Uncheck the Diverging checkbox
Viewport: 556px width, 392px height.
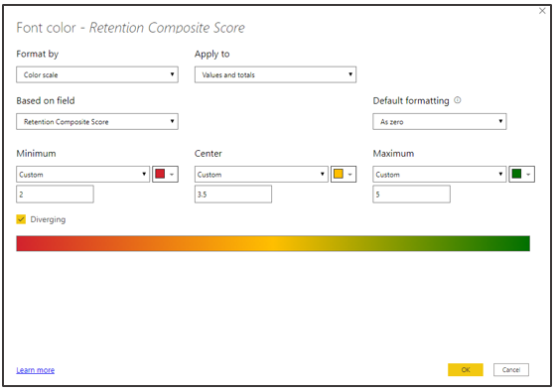pos(21,219)
